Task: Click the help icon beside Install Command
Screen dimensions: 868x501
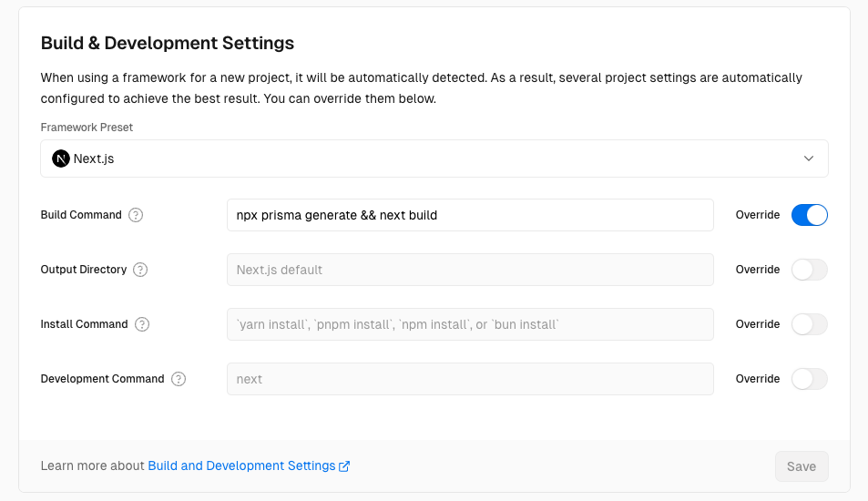Action: [142, 324]
